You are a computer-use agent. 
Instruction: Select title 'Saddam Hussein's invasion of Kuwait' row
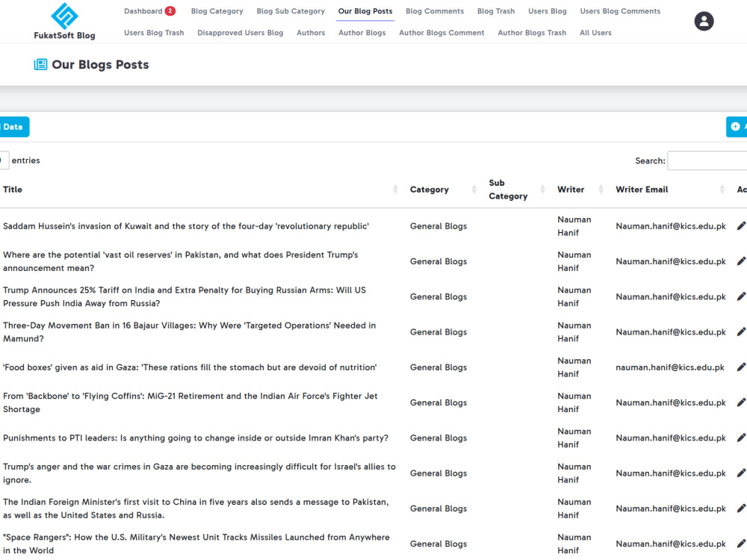186,226
